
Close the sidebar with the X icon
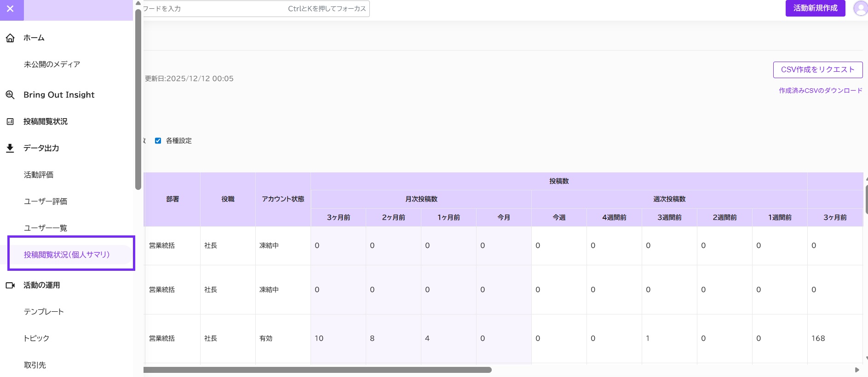10,9
